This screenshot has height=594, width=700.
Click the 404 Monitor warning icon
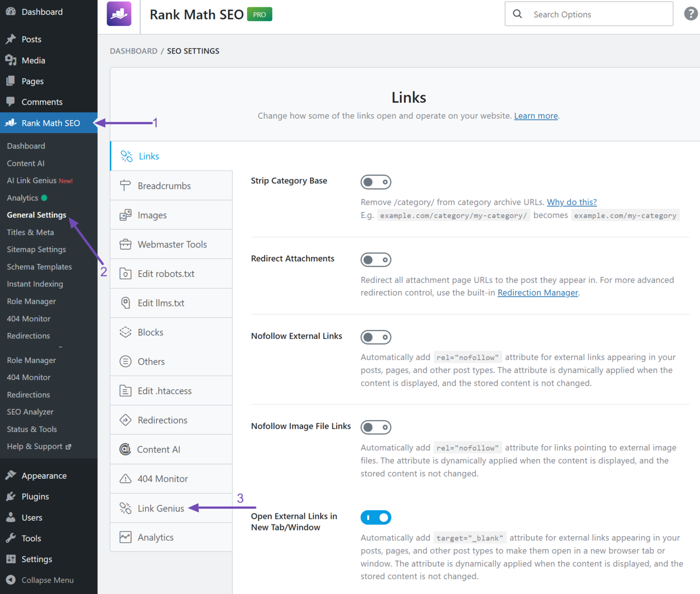click(125, 479)
